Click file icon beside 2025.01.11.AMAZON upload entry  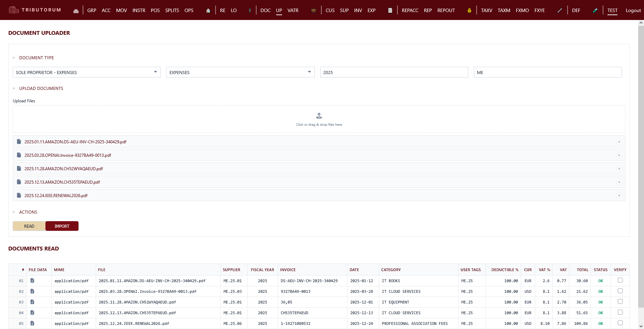click(x=19, y=142)
